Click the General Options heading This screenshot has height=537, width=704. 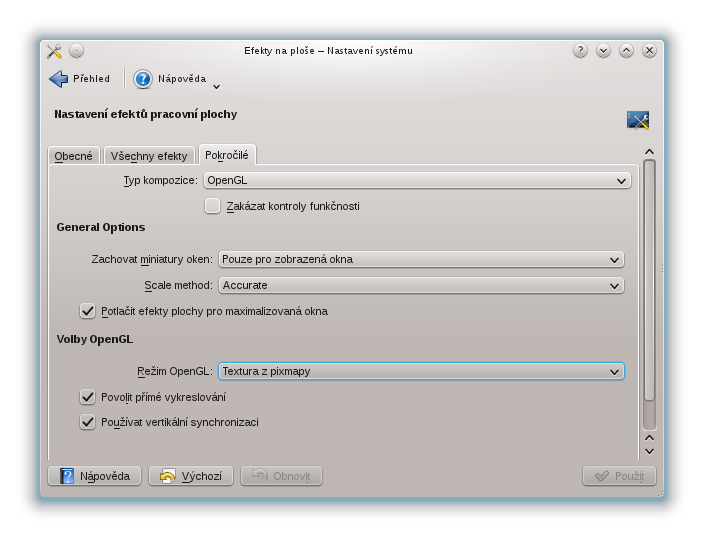click(101, 227)
